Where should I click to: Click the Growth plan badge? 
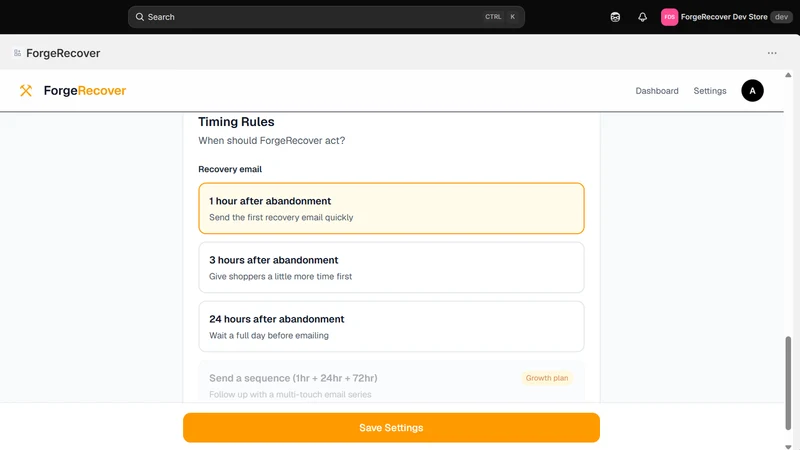click(546, 378)
